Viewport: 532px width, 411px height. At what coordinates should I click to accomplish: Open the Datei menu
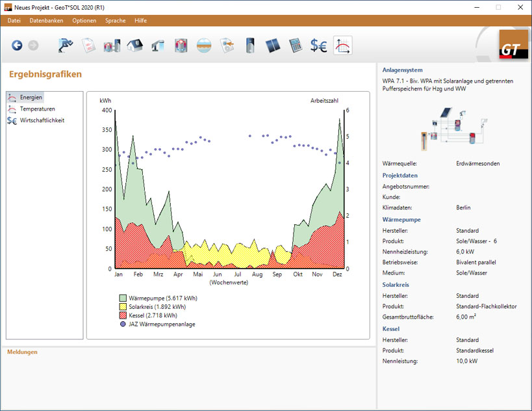coord(14,20)
